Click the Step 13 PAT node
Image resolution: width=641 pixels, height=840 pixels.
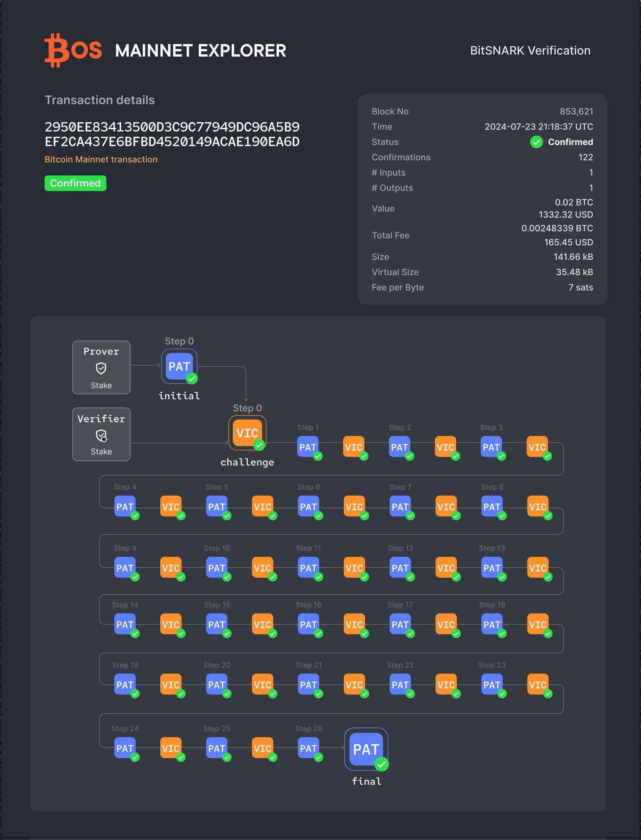(492, 568)
